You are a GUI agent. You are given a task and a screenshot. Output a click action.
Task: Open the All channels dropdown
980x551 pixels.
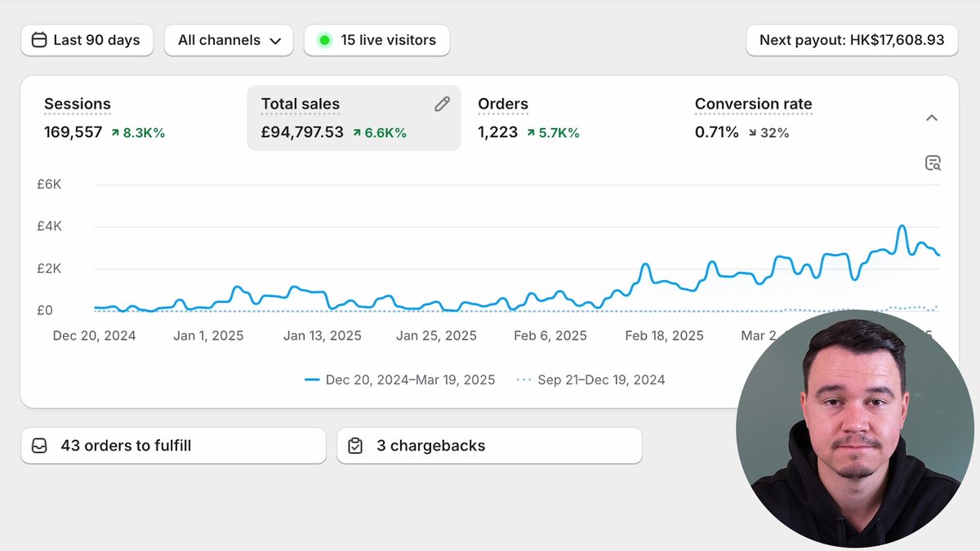pyautogui.click(x=229, y=39)
